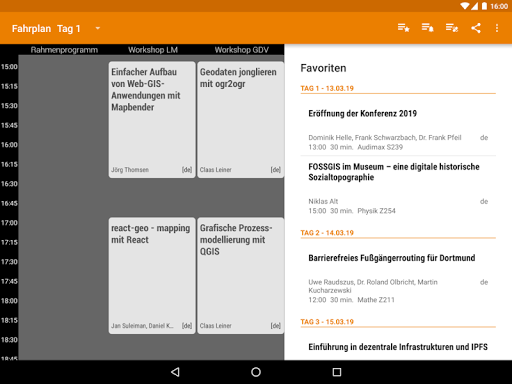This screenshot has height=384, width=512.
Task: Open the three-dot overflow menu
Action: [497, 28]
